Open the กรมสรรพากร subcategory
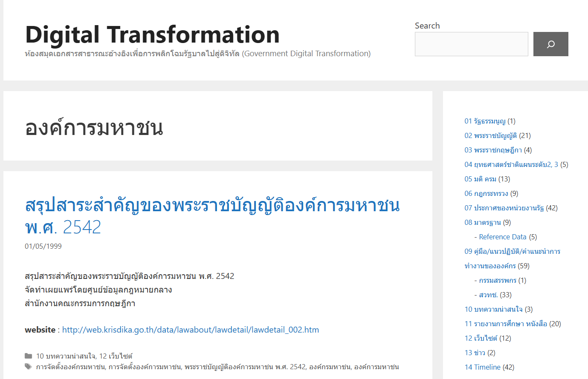This screenshot has width=588, height=379. tap(497, 281)
